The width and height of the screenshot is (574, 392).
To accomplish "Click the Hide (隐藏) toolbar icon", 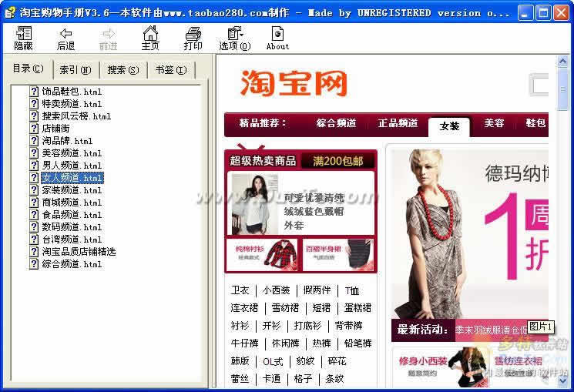I will 23,38.
